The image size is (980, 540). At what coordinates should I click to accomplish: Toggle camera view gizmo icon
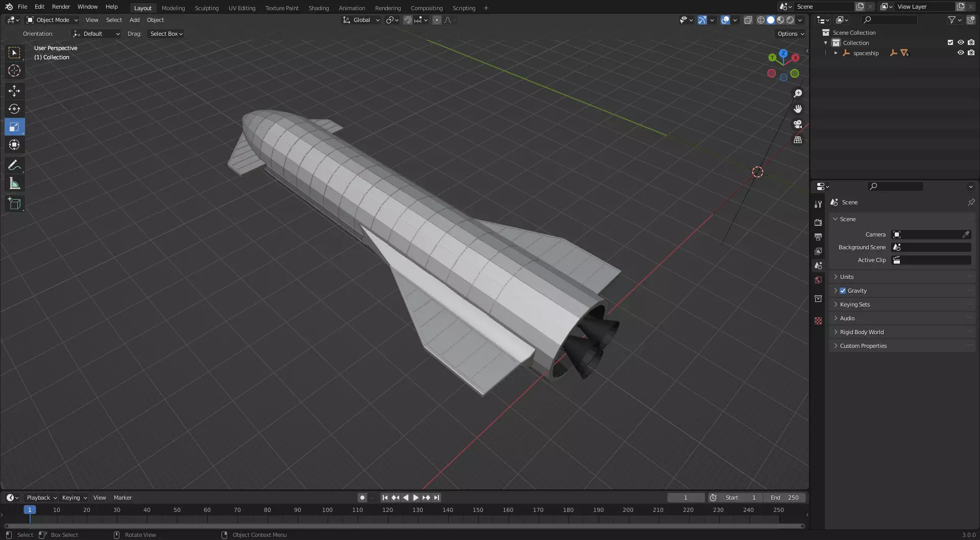point(798,124)
